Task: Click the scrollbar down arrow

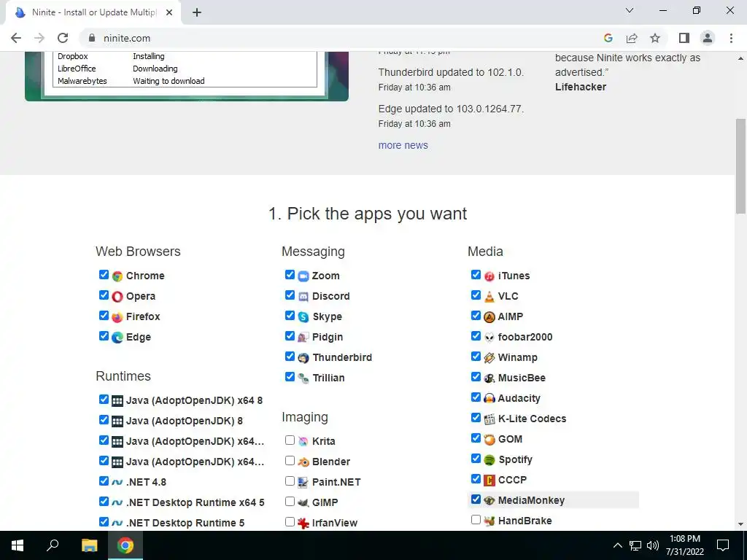Action: [x=741, y=524]
